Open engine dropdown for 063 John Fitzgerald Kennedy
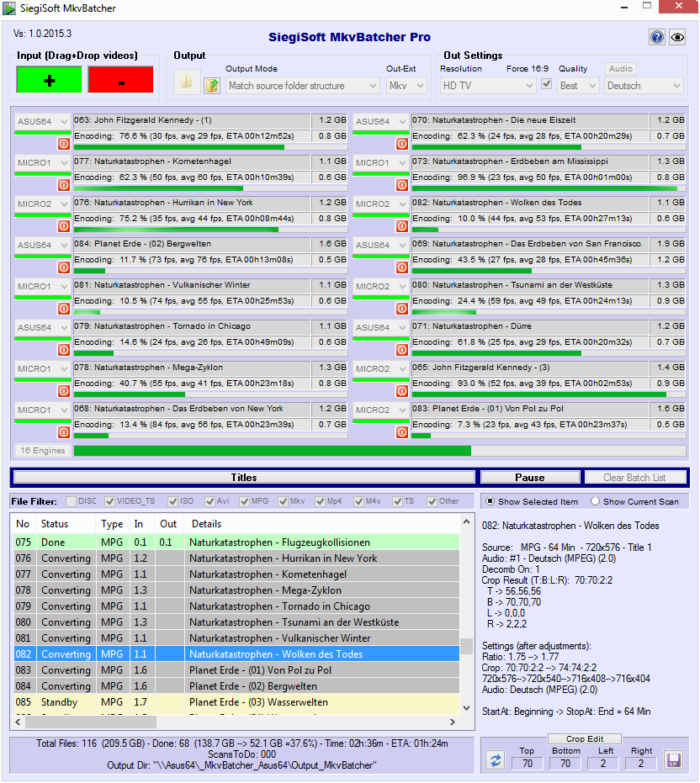This screenshot has width=700, height=783. click(x=42, y=121)
